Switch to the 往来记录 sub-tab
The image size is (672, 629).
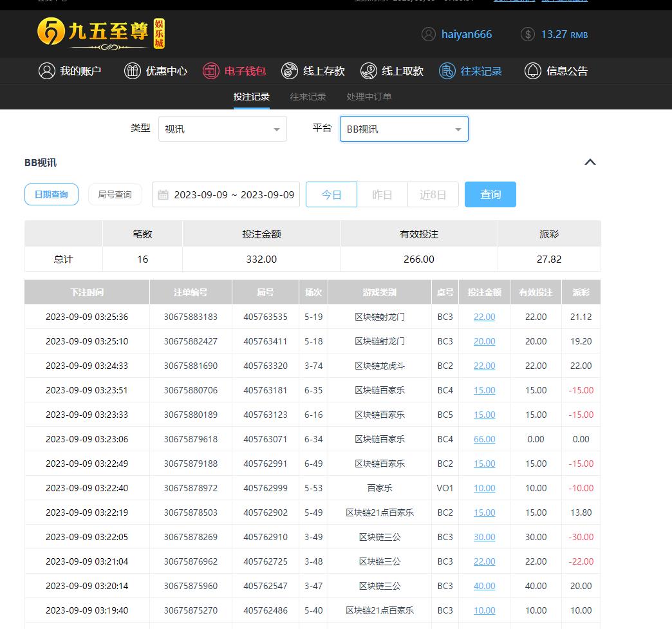(308, 97)
